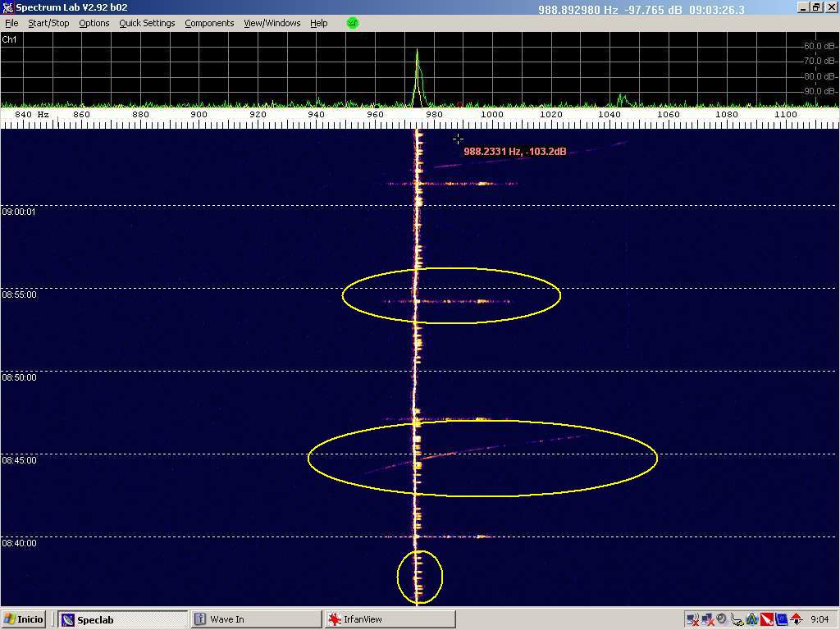The image size is (840, 630).
Task: Expand the Components menu
Action: [x=209, y=23]
